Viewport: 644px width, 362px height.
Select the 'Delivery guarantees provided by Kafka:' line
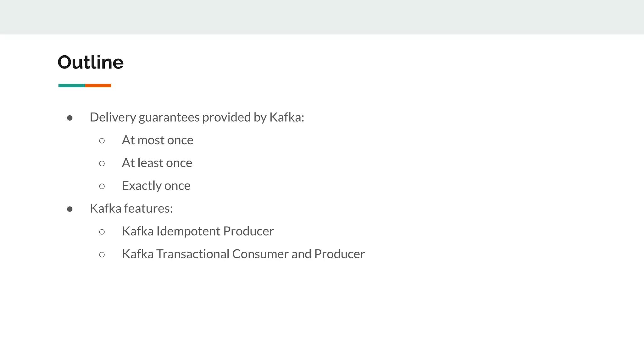pos(197,117)
